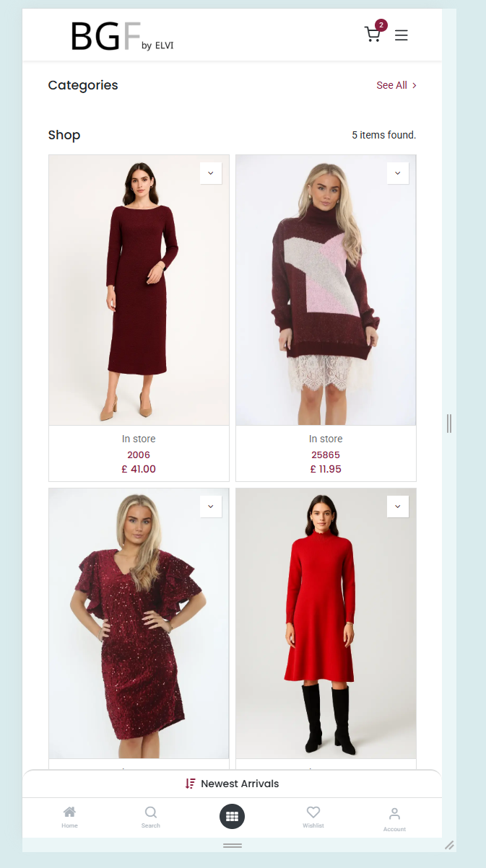
Task: Open the center grid categories button
Action: [x=232, y=816]
